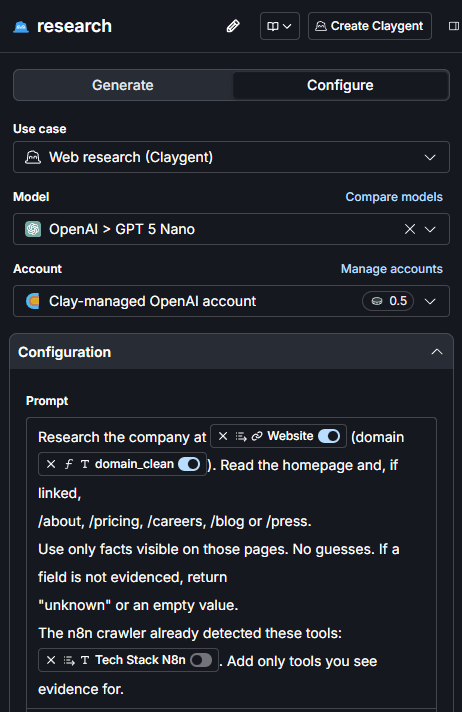Expand the Model dropdown chevron

[x=430, y=229]
